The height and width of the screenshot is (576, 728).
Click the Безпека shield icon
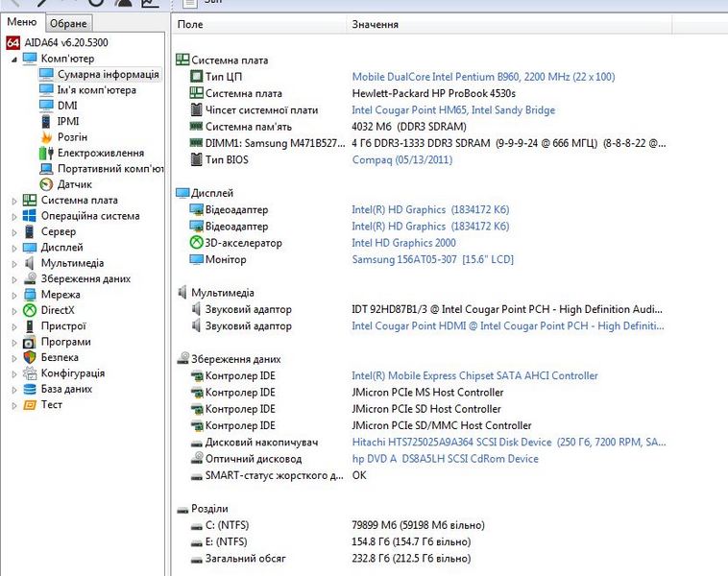tap(29, 357)
